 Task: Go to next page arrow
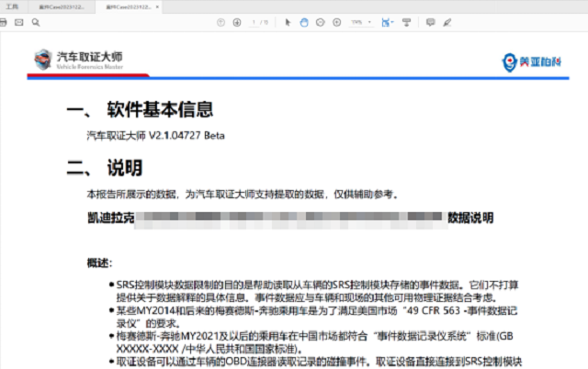tap(237, 22)
